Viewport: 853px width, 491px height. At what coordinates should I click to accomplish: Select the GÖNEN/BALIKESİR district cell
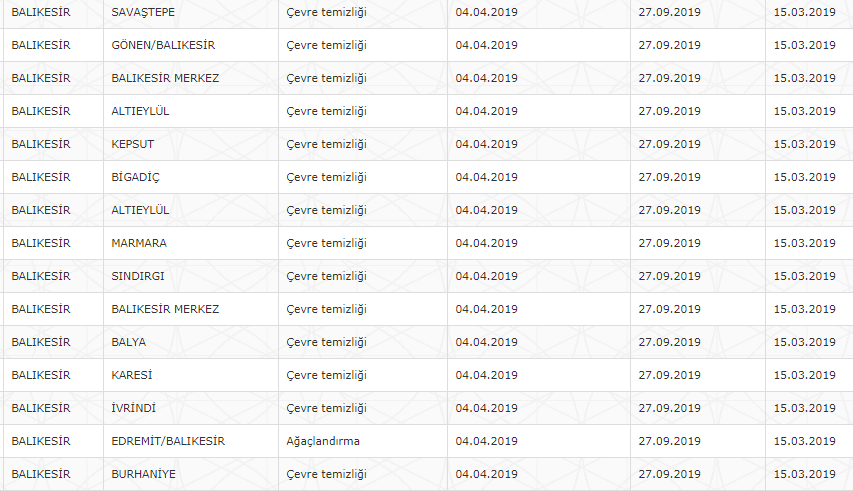pyautogui.click(x=163, y=45)
